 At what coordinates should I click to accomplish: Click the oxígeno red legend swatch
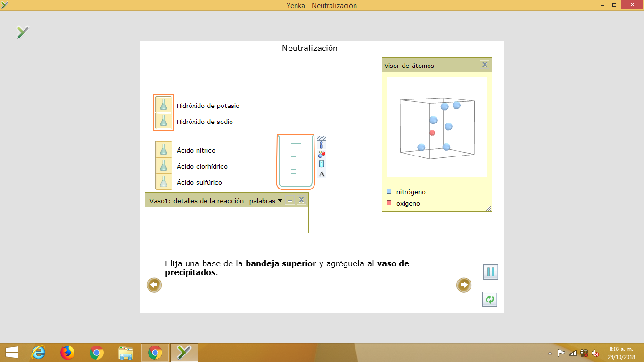tap(389, 203)
